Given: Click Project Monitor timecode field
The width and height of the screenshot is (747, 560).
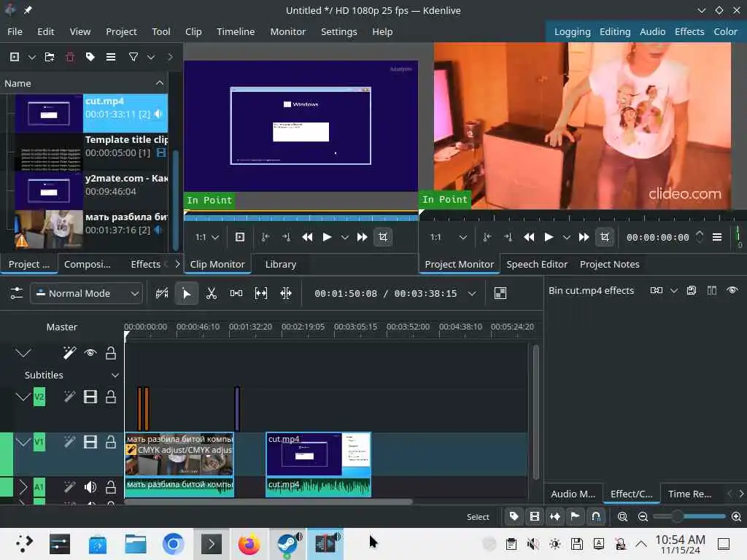Looking at the screenshot, I should 657,237.
